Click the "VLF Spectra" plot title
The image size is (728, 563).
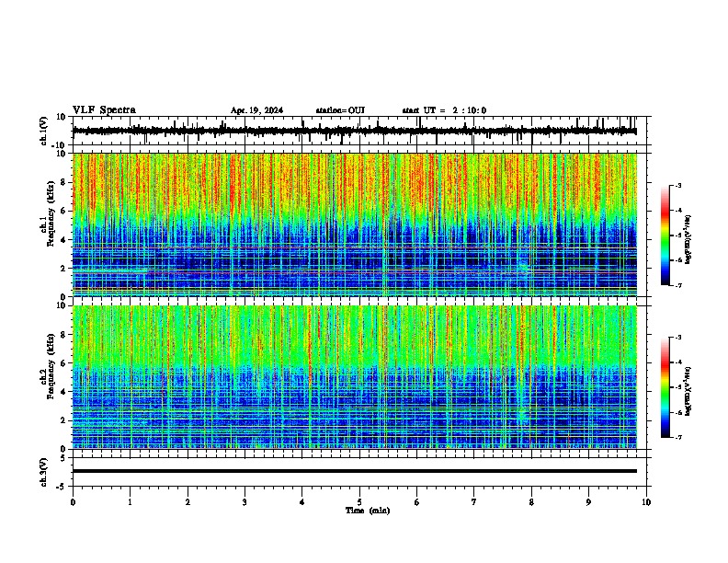pos(104,110)
